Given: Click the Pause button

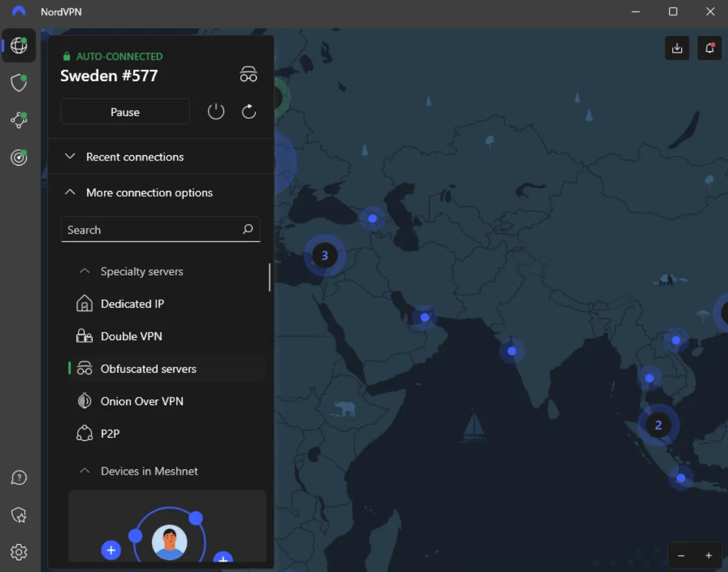Looking at the screenshot, I should 125,112.
